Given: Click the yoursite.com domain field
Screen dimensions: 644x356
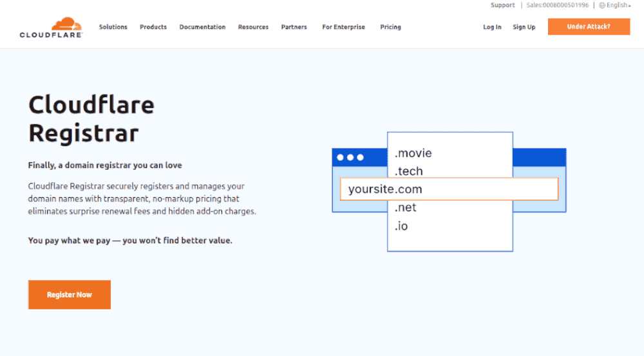Looking at the screenshot, I should (448, 189).
